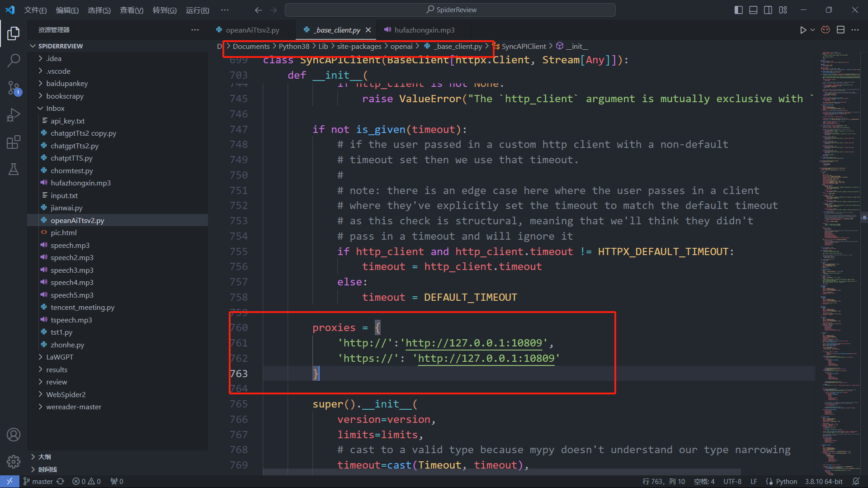Screen dimensions: 868x488
Task: Change language mode via Python status item
Action: [787, 482]
